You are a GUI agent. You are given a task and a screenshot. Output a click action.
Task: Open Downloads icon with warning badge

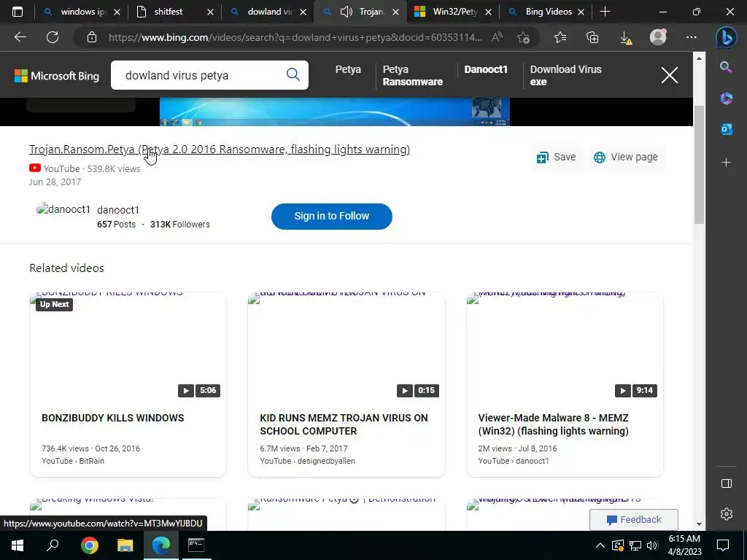626,38
